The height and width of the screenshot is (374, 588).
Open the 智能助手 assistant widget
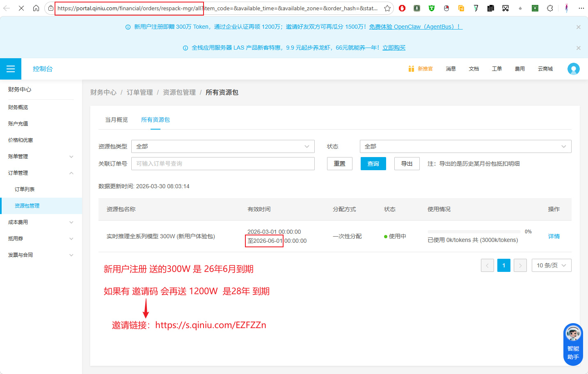click(573, 344)
